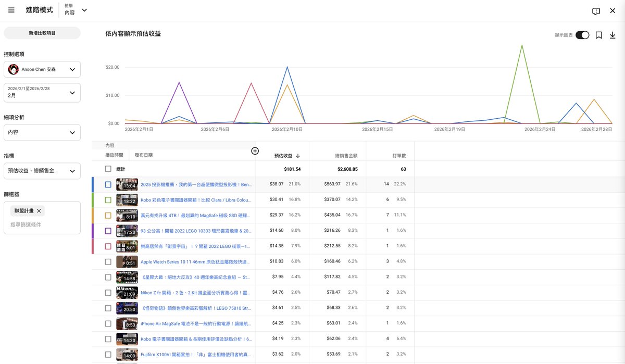Click the bookmark save report icon

coord(599,35)
